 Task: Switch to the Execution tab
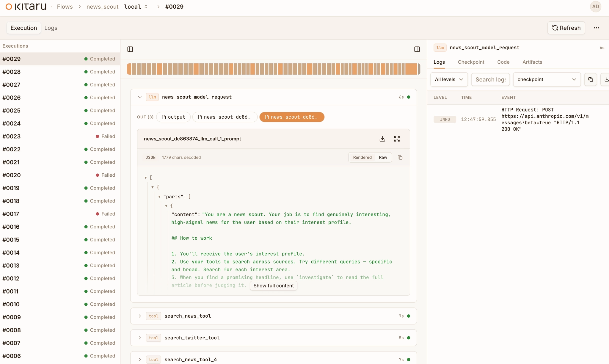24,28
